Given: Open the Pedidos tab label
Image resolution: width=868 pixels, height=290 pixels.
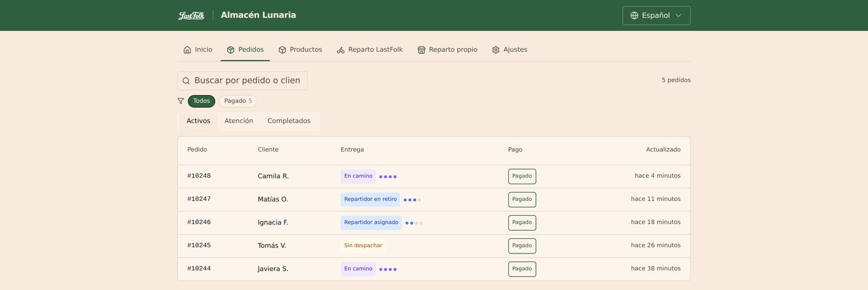Looking at the screenshot, I should click(251, 50).
